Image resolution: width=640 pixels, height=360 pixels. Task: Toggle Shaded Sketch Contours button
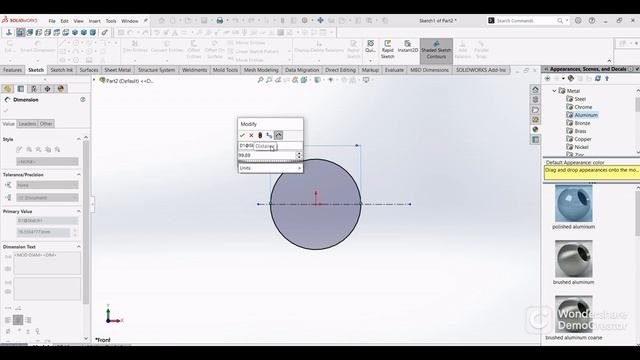(x=436, y=51)
